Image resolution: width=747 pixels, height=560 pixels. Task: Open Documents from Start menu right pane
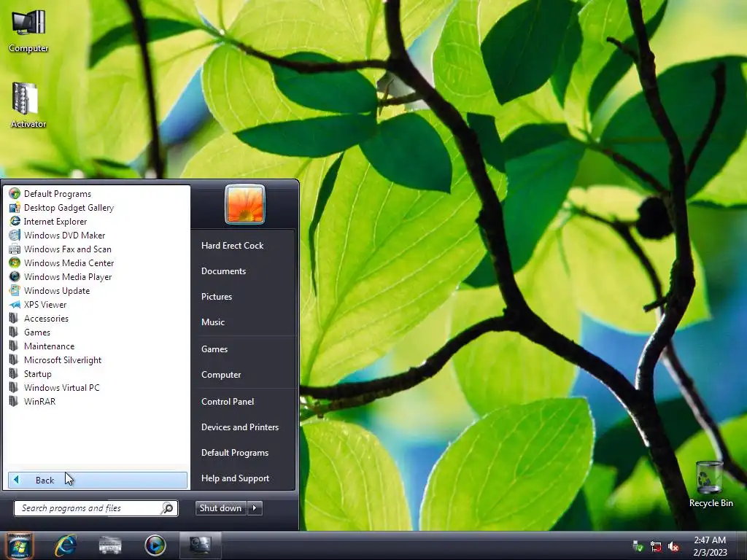(223, 271)
